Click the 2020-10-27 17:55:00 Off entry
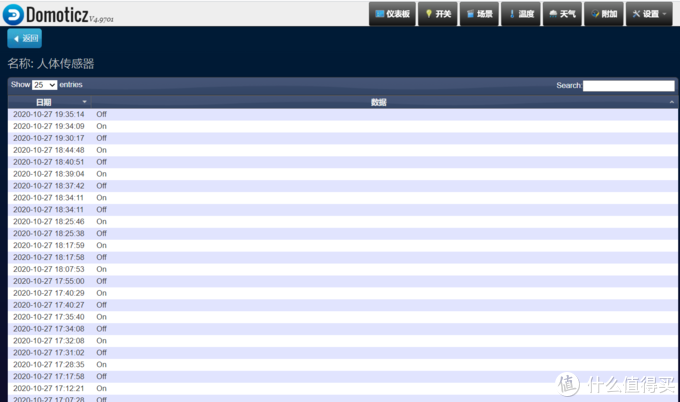 click(48, 281)
